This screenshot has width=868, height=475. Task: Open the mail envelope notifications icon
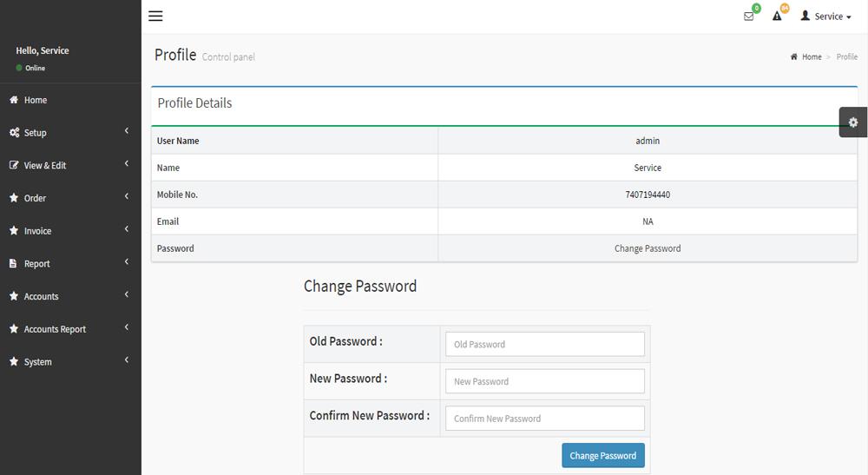(748, 16)
